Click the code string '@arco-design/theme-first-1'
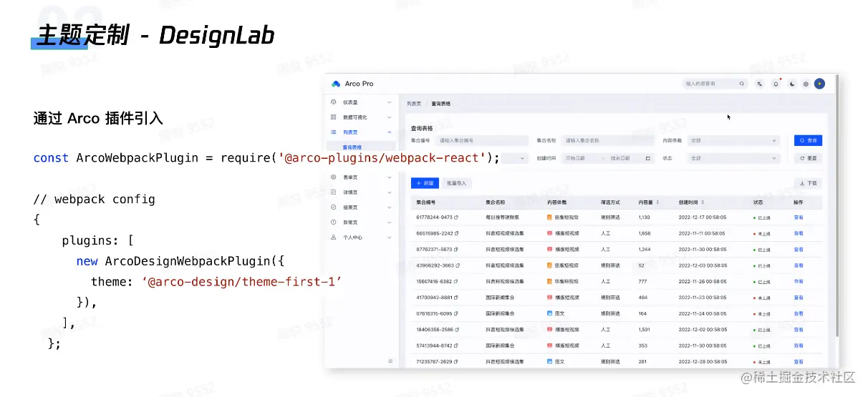Screen dimensions: 868x397 (x=242, y=282)
